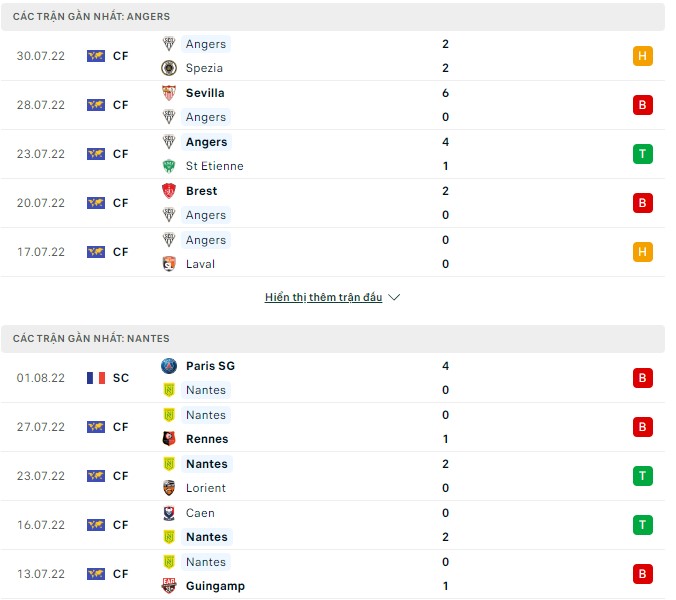Viewport: 676px width, 600px height.
Task: Click the Guingamp club logo
Action: coord(169,586)
